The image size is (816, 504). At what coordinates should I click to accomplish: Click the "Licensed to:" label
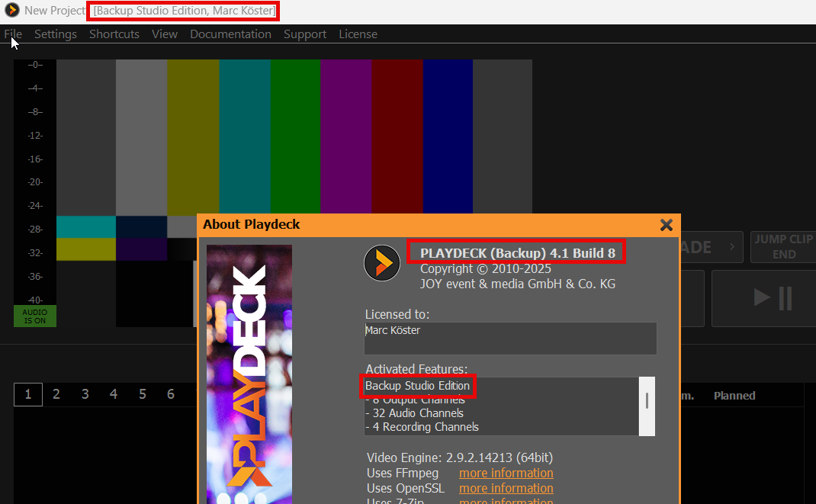tap(397, 314)
